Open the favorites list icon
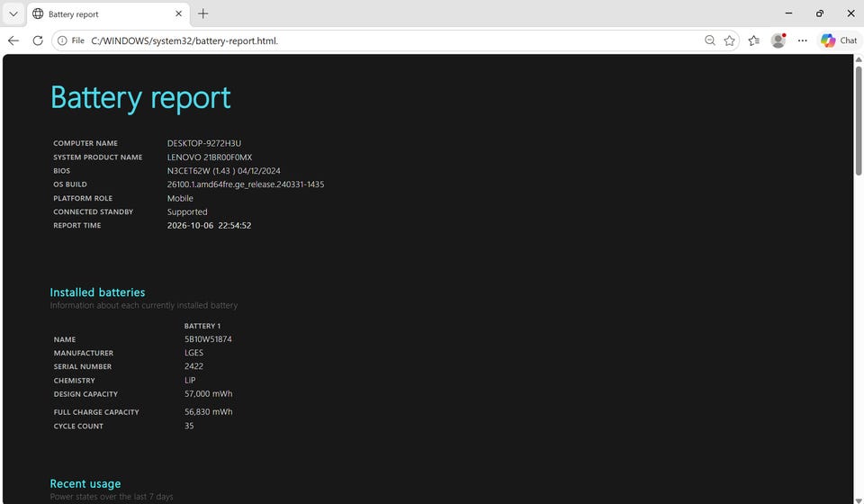Viewport: 864px width, 504px height. (754, 40)
